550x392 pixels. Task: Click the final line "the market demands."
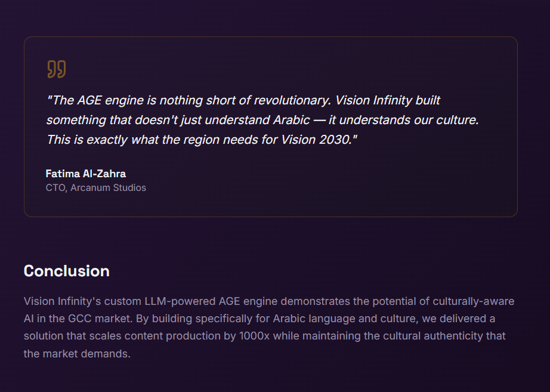click(x=77, y=353)
